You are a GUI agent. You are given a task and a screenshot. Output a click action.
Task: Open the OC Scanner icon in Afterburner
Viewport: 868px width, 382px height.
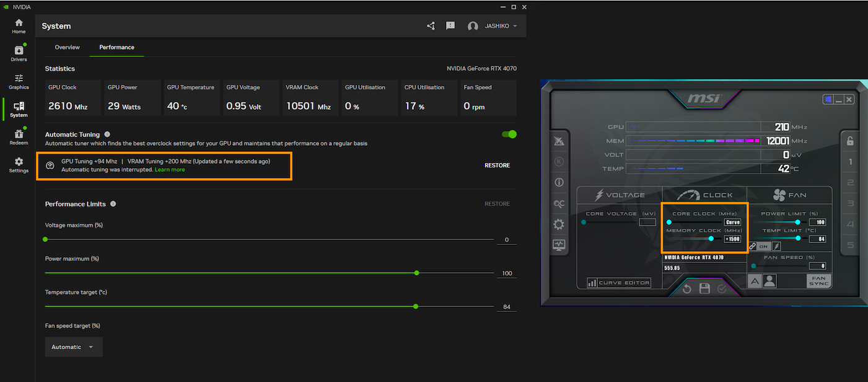point(559,203)
